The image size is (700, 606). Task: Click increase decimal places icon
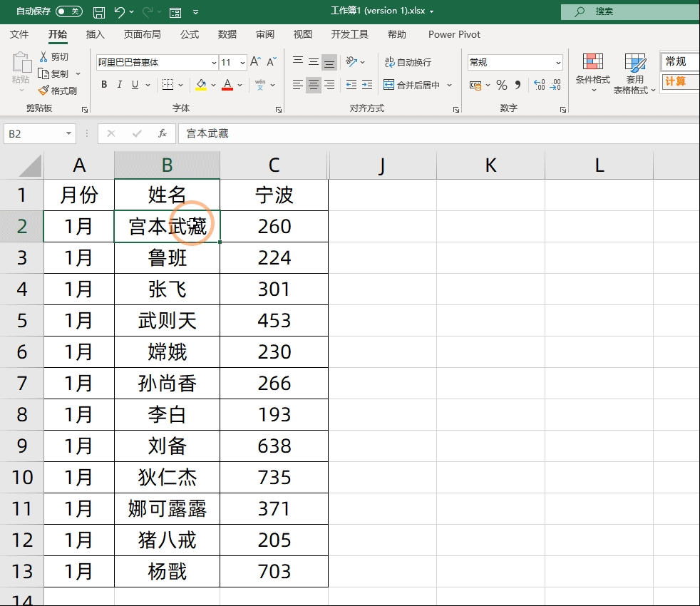pos(539,83)
